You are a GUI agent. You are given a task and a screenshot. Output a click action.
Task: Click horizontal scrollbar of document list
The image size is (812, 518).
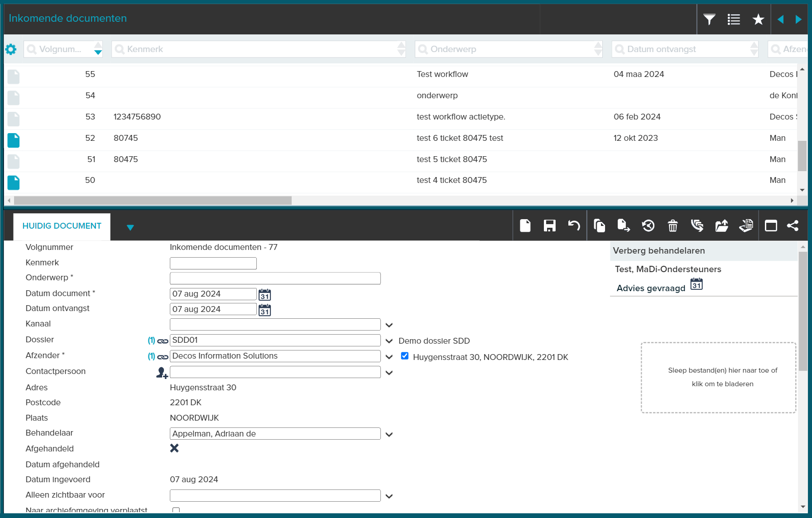(x=153, y=200)
